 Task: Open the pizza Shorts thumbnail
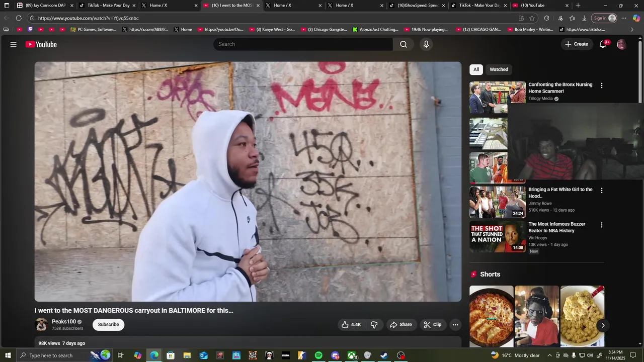[x=492, y=316]
